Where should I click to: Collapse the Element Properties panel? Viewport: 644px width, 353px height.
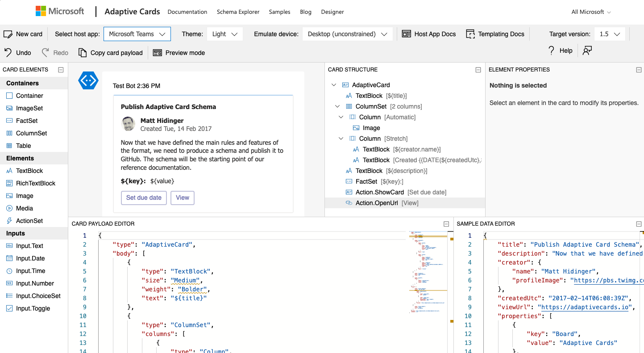point(639,70)
